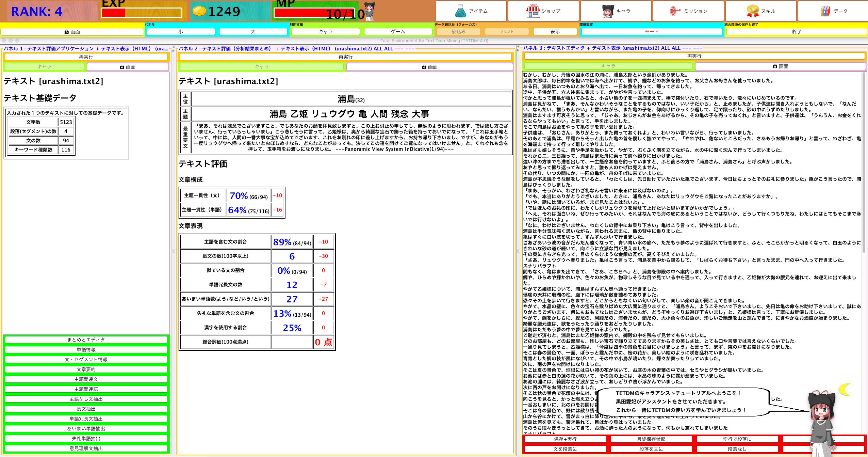This screenshot has height=457, width=868.
Task: Click the キャラ character icon button
Action: coord(608,11)
